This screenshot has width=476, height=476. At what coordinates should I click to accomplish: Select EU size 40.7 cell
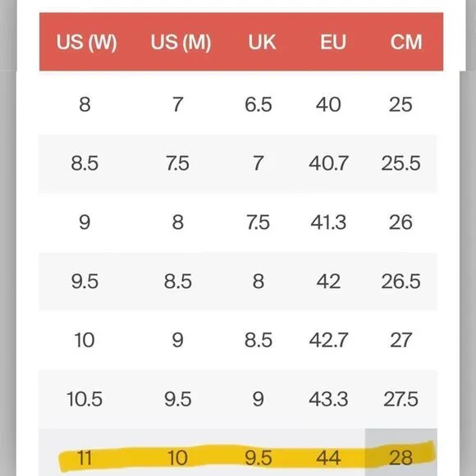pyautogui.click(x=328, y=163)
